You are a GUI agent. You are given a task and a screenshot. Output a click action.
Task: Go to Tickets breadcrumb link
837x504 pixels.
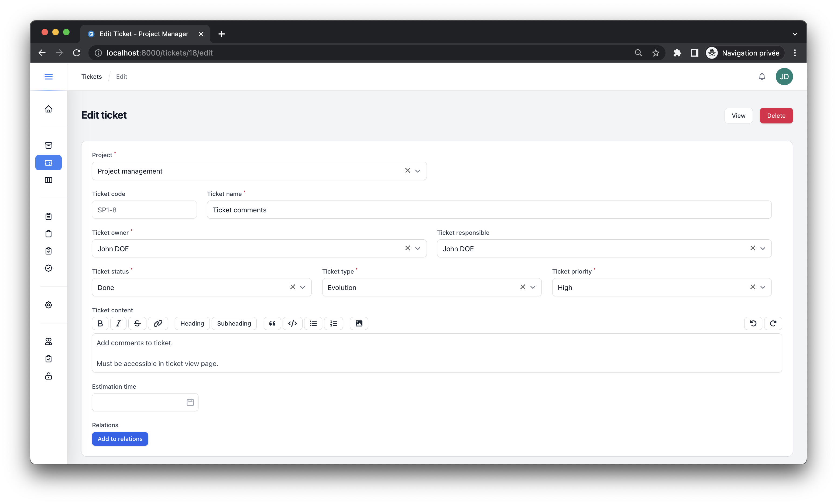coord(91,77)
